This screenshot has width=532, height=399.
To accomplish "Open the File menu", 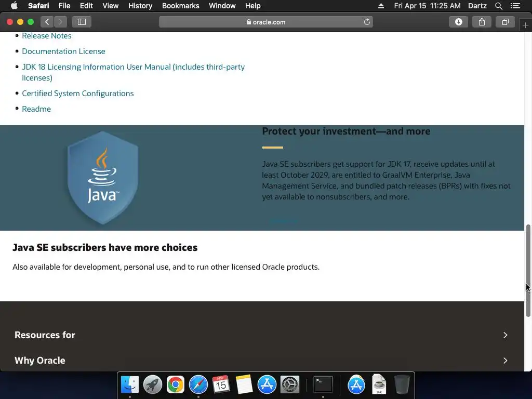I will pos(64,6).
